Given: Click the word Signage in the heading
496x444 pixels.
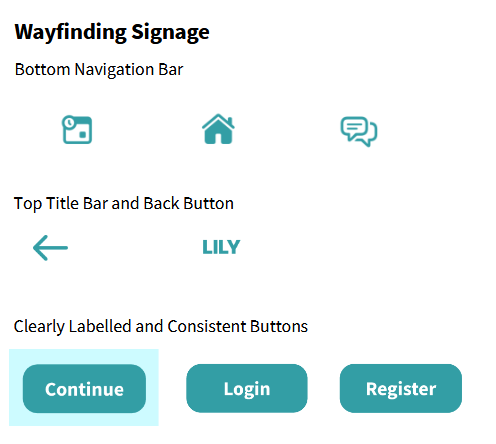Looking at the screenshot, I should 170,33.
